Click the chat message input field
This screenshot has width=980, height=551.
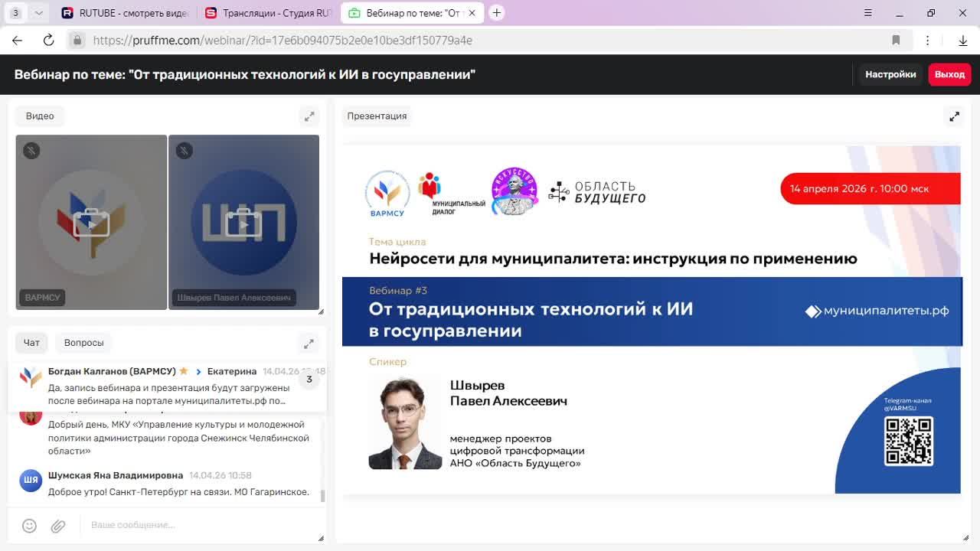coord(199,525)
